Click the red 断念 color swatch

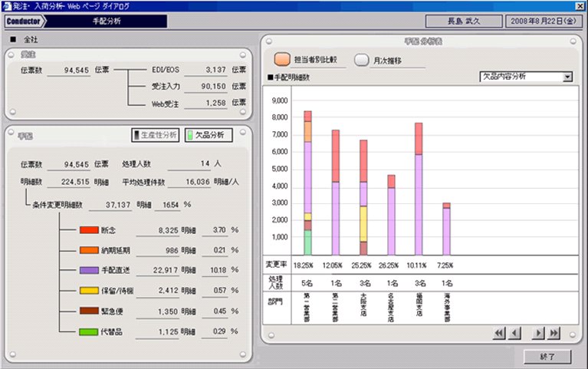tap(89, 229)
